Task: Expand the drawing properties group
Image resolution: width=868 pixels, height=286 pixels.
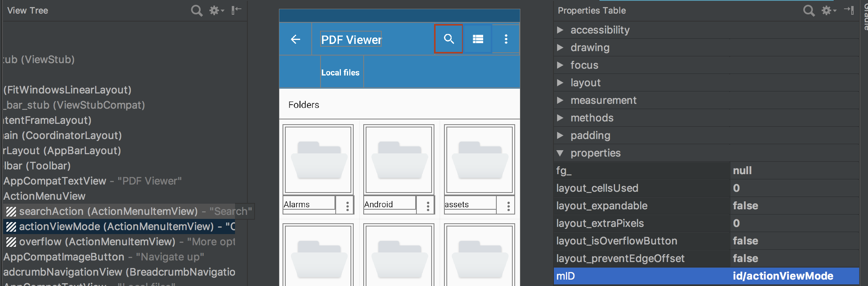Action: tap(560, 48)
